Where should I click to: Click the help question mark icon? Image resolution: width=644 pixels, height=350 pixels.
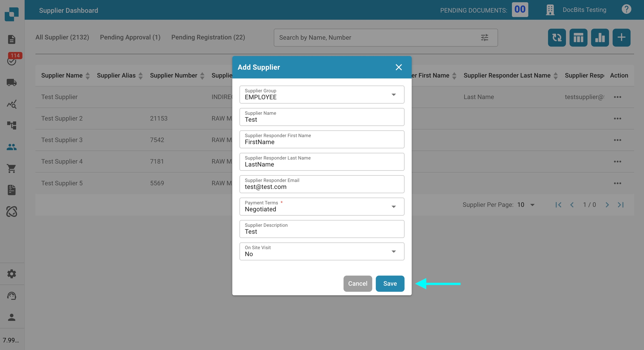click(626, 9)
